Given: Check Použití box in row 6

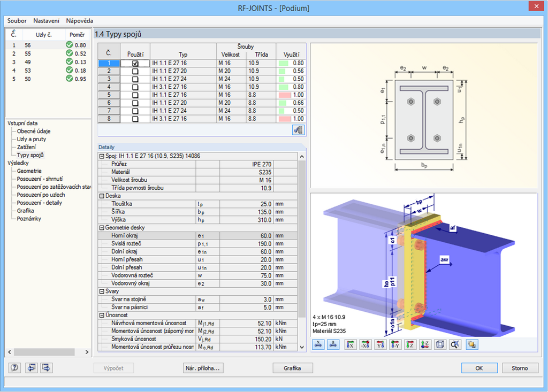Looking at the screenshot, I should click(135, 103).
